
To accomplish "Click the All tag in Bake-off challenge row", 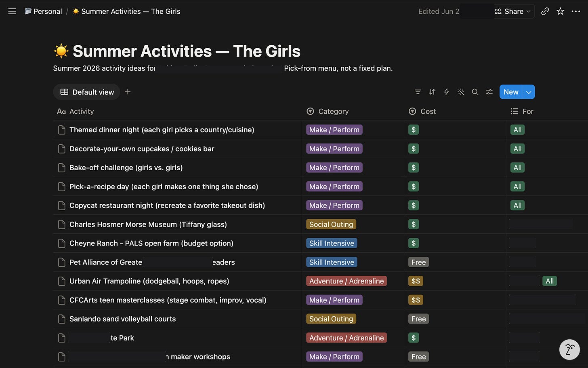I will (517, 168).
